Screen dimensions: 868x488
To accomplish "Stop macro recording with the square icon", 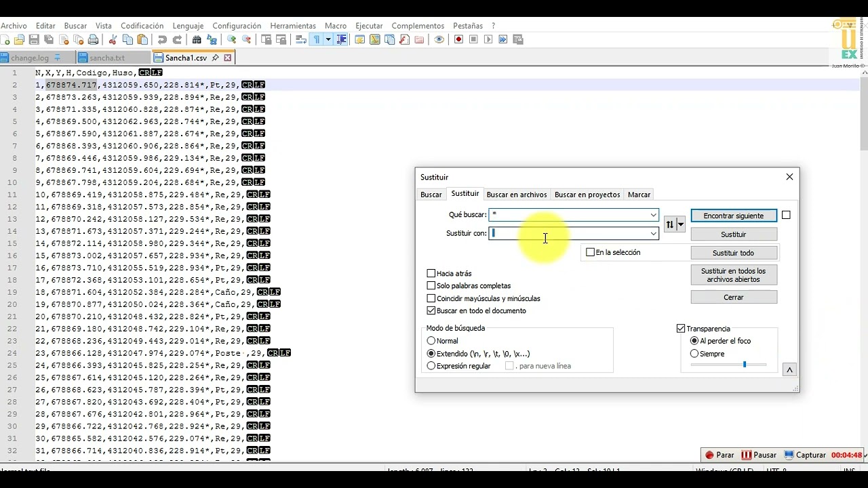I will (x=473, y=39).
